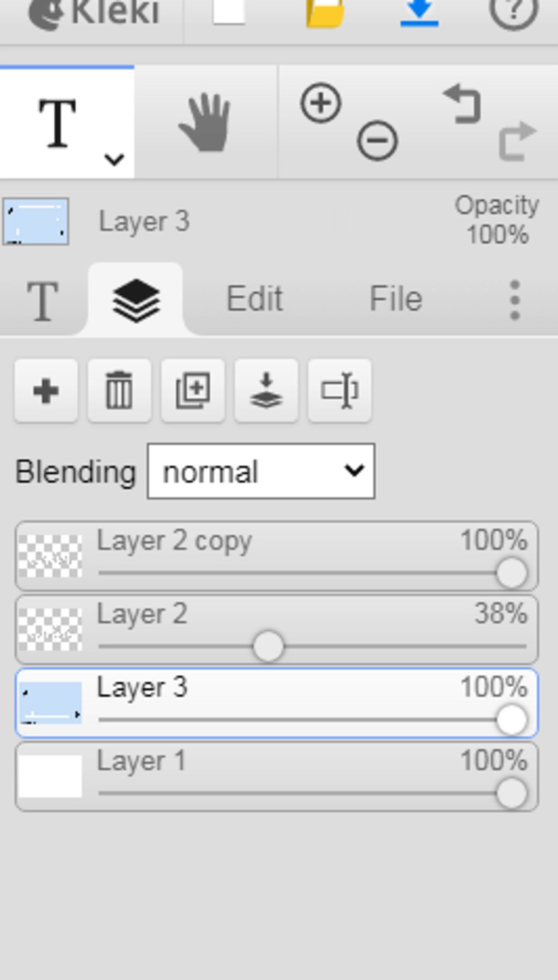
Task: Click the zoom in icon
Action: point(321,102)
